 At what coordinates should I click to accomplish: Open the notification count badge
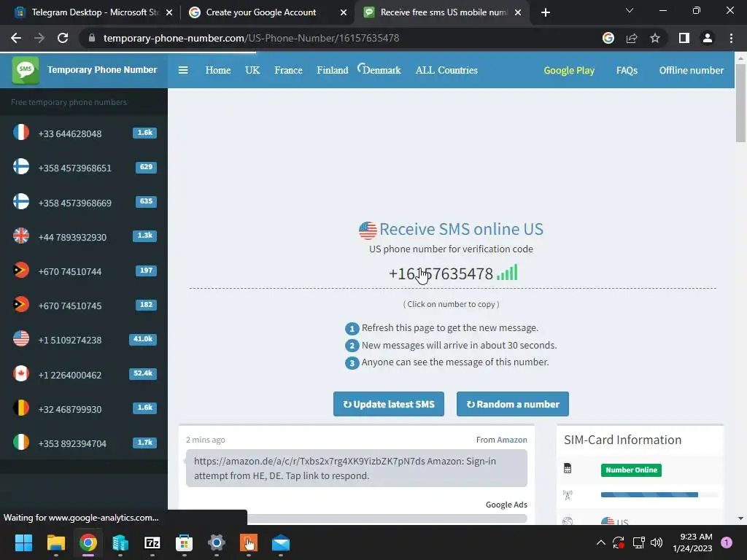727,542
